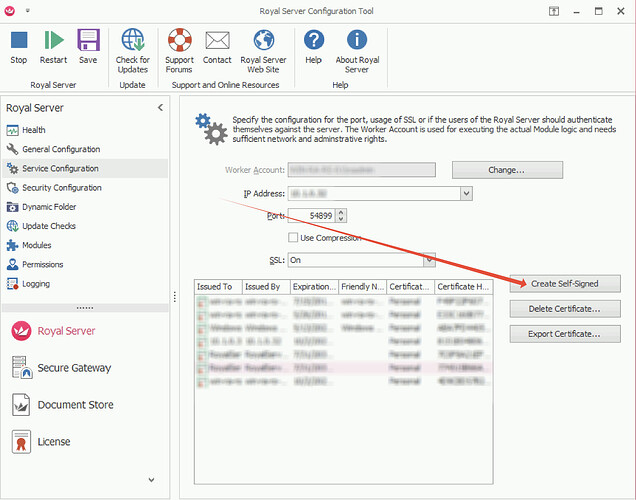636x500 pixels.
Task: Click the Stop server icon
Action: coord(19,41)
